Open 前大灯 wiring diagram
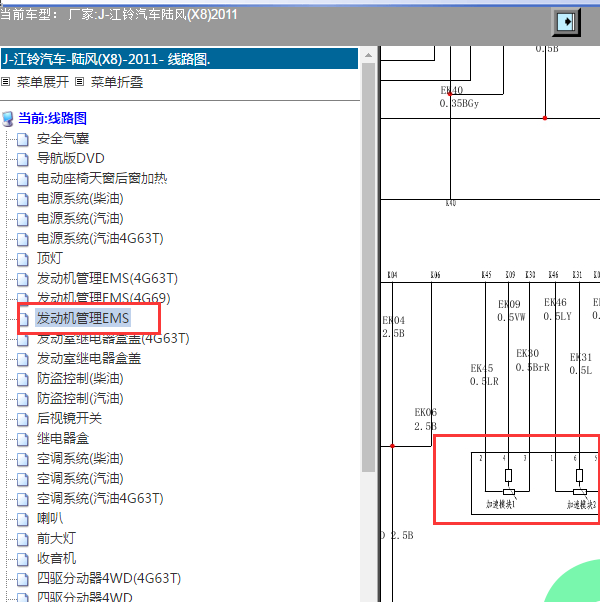The width and height of the screenshot is (600, 602). click(x=56, y=538)
